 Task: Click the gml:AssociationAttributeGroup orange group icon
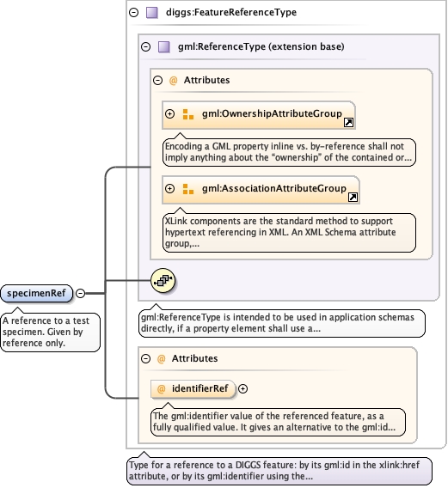pyautogui.click(x=187, y=189)
